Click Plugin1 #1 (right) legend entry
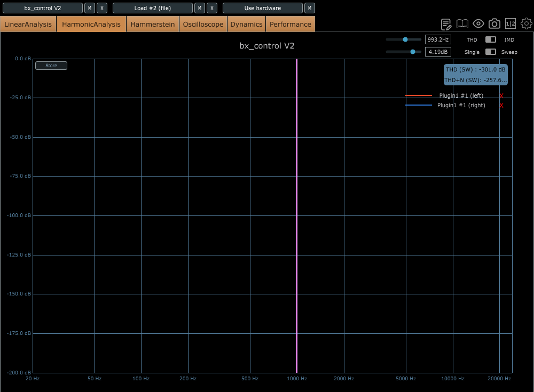The width and height of the screenshot is (534, 392). click(461, 105)
